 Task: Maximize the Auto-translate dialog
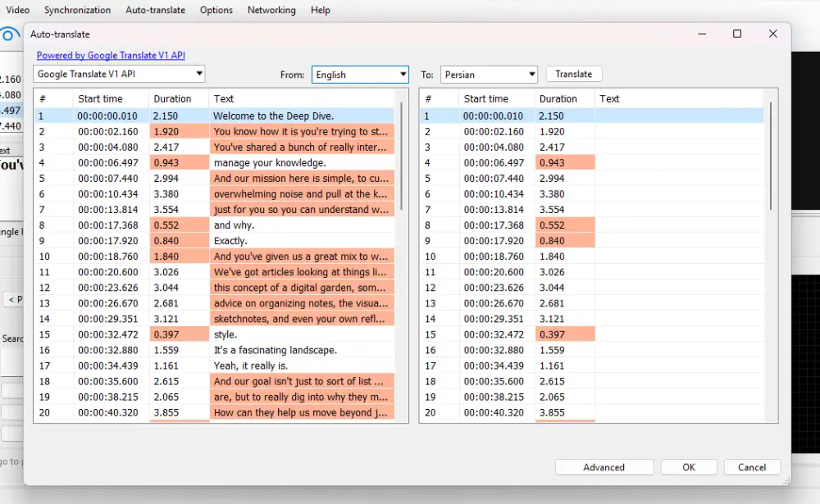pos(737,34)
